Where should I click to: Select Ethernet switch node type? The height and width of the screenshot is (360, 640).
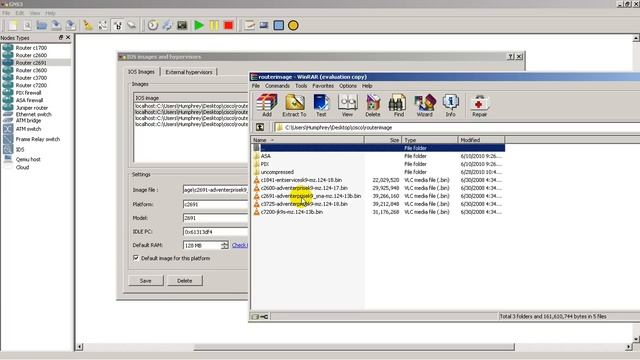[x=33, y=114]
